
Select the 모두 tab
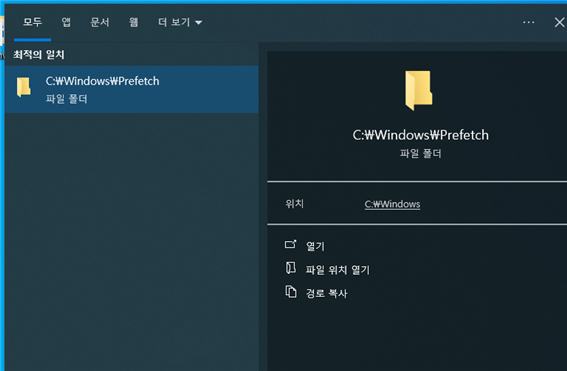(33, 22)
